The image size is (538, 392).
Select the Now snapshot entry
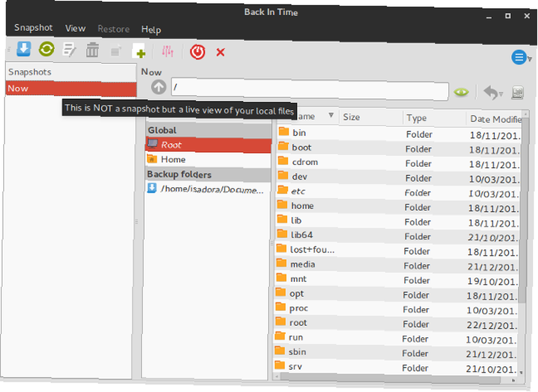coord(71,89)
